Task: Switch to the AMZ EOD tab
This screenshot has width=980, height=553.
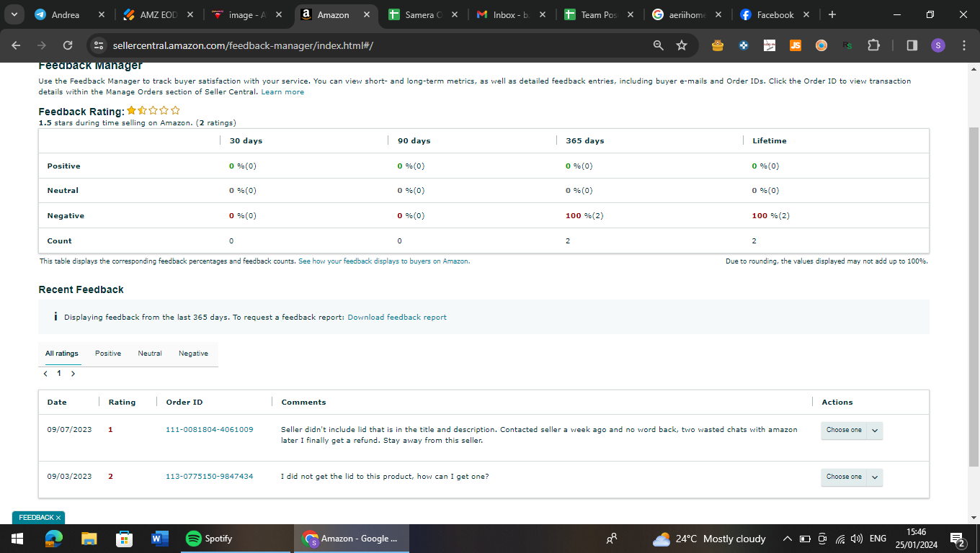Action: [158, 14]
